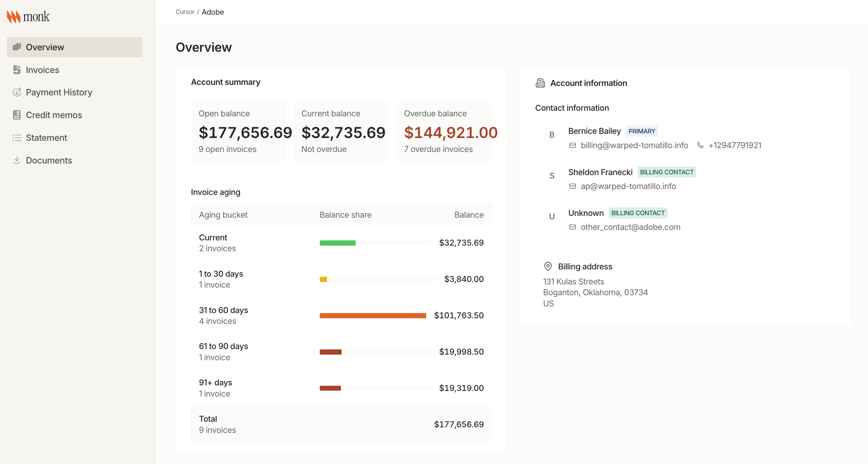Click the Payment History clock icon

pos(17,92)
